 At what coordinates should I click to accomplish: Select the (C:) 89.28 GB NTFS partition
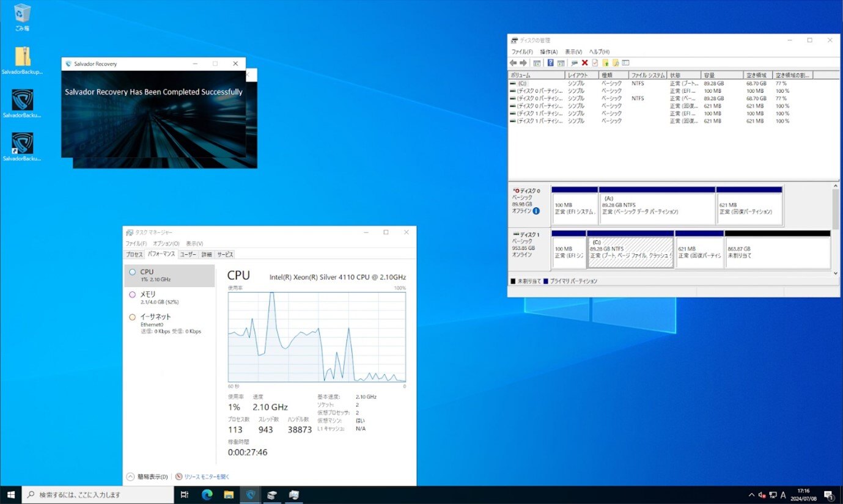(630, 249)
